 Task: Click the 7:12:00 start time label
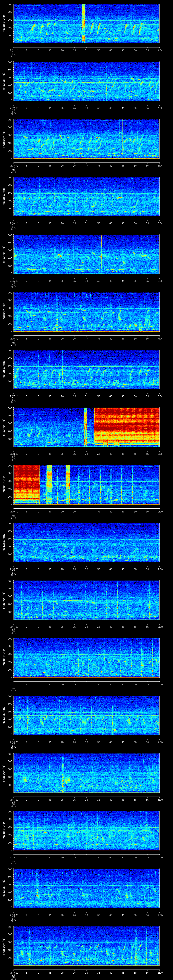pos(14,684)
